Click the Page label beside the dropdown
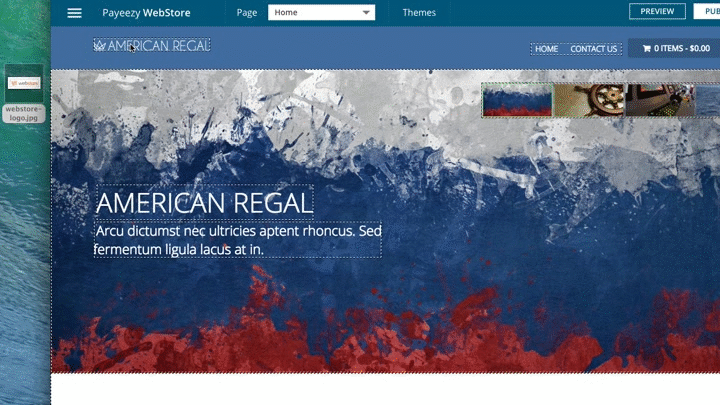This screenshot has height=405, width=720. tap(247, 13)
